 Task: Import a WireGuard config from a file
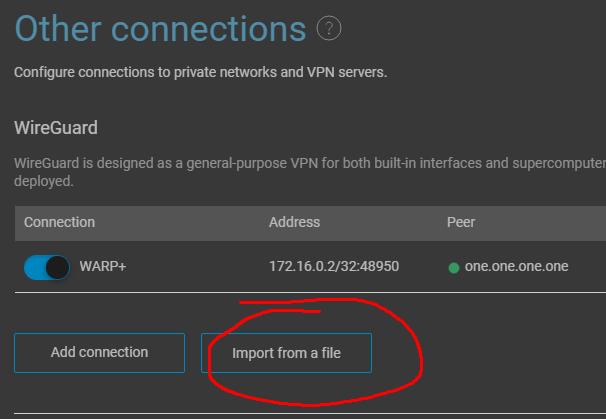point(286,353)
